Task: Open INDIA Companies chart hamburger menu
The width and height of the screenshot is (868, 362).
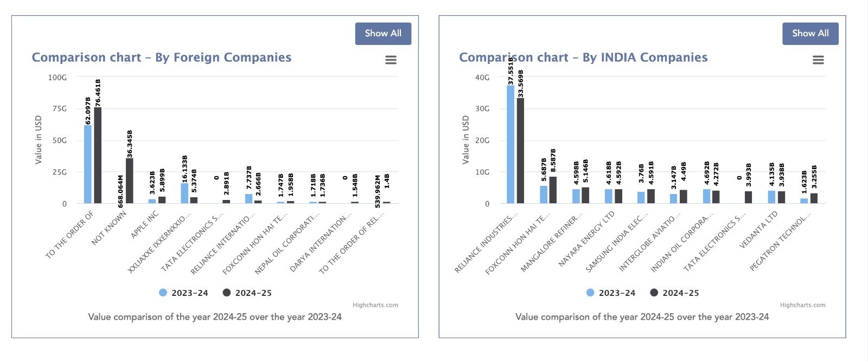Action: point(818,60)
